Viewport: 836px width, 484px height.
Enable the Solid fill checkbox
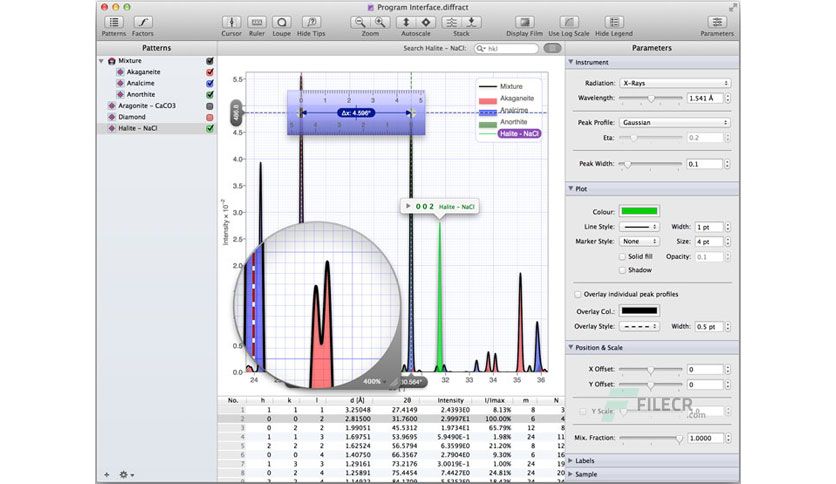point(622,256)
